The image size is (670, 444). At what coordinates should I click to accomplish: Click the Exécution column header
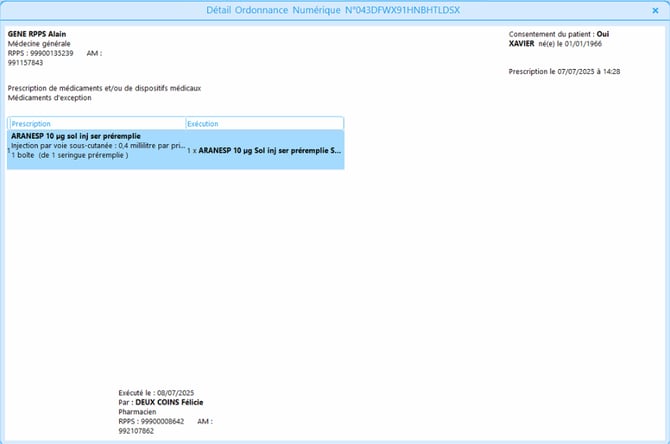(203, 124)
